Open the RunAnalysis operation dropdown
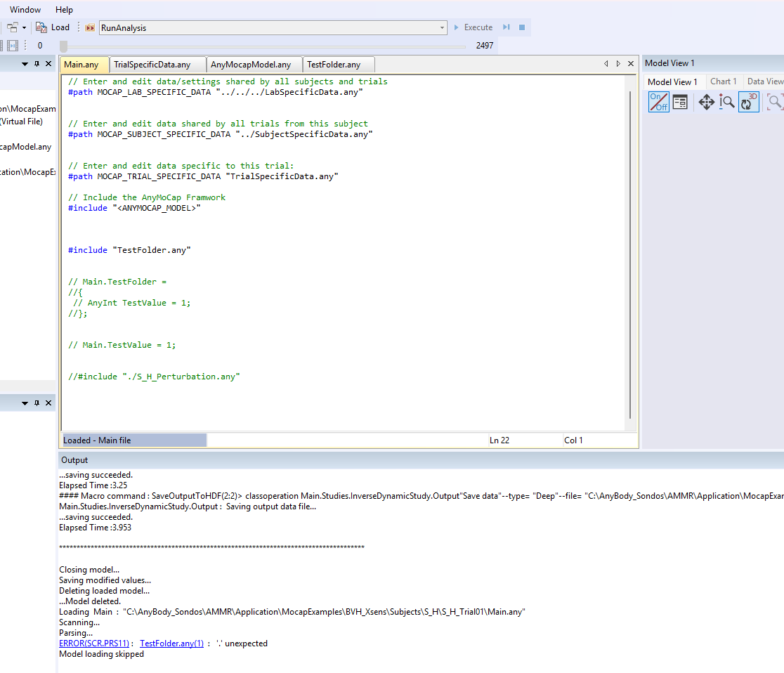Image resolution: width=784 pixels, height=673 pixels. [442, 28]
